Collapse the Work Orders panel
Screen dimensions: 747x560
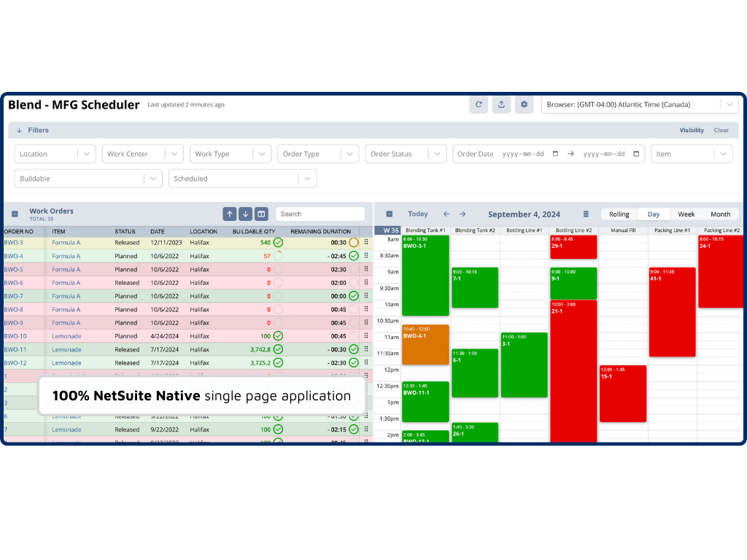click(x=15, y=214)
